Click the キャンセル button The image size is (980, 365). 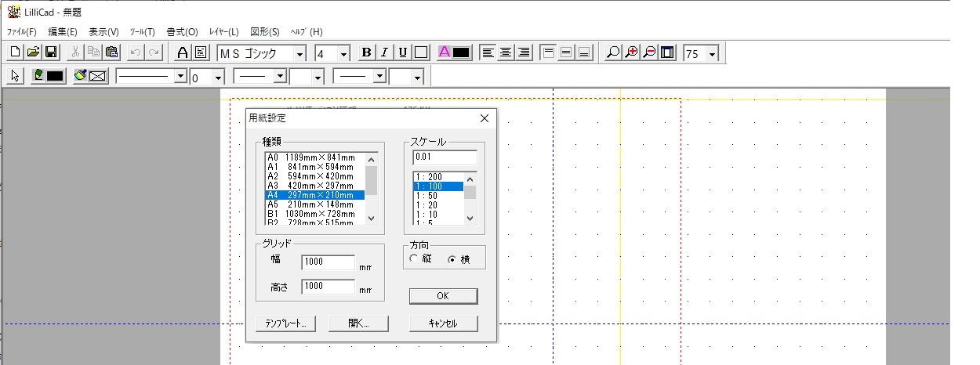[443, 323]
